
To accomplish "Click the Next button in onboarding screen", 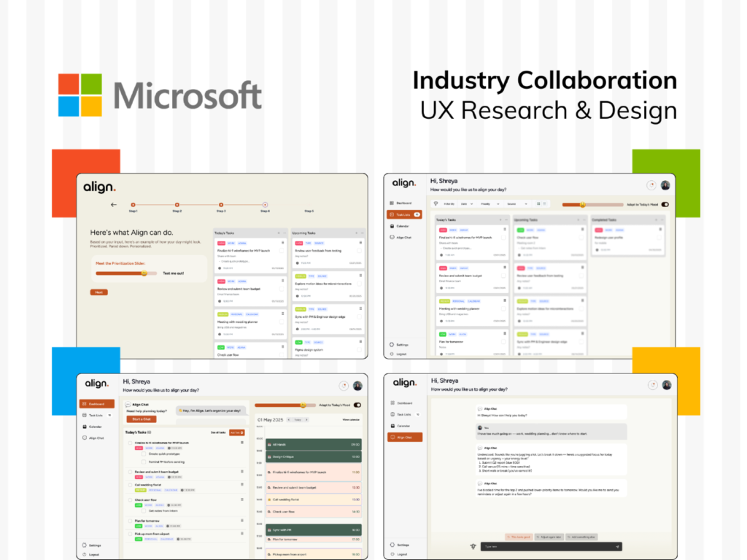I will click(x=99, y=292).
